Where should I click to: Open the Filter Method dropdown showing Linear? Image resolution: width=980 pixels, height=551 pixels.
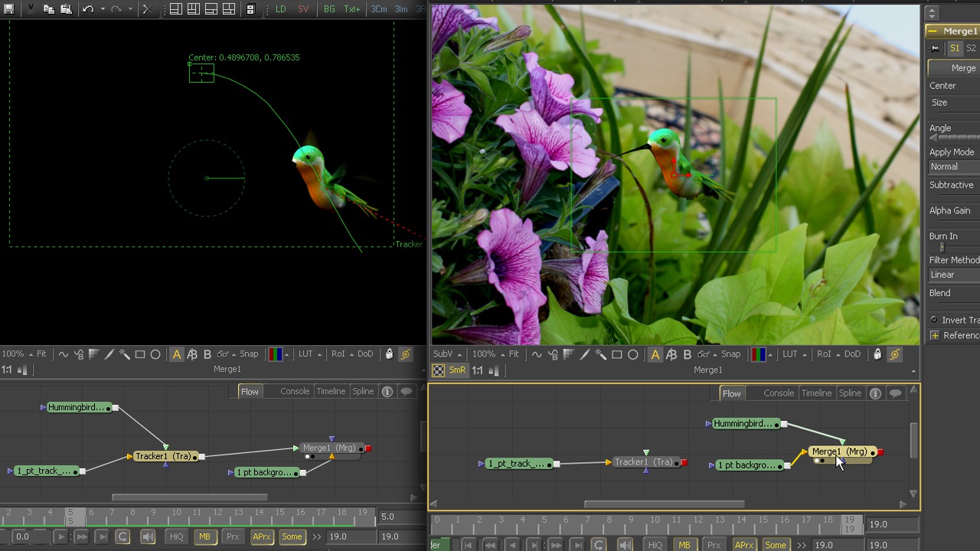pyautogui.click(x=953, y=275)
